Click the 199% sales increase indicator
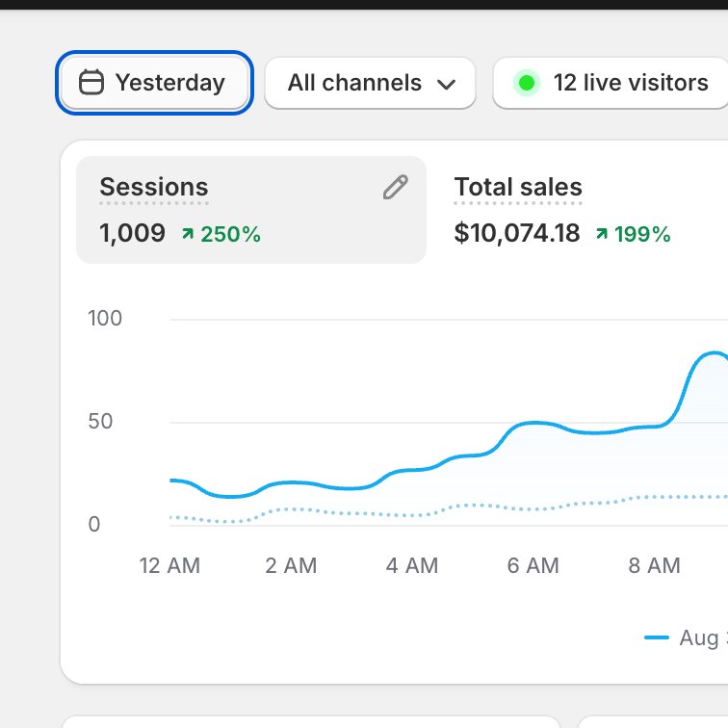The image size is (728, 728). [634, 234]
